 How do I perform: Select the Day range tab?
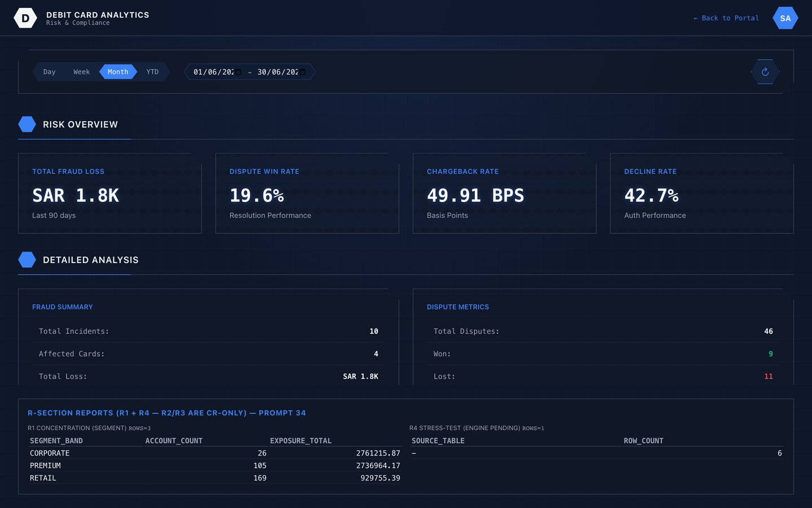(x=50, y=72)
